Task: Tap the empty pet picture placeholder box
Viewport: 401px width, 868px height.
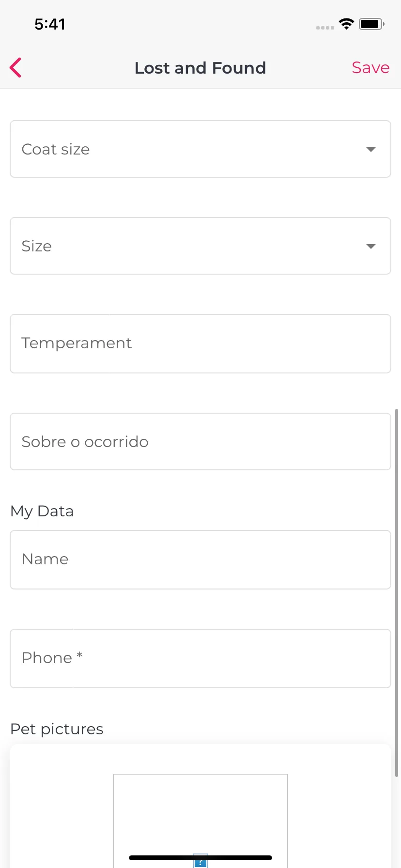Action: point(200,821)
